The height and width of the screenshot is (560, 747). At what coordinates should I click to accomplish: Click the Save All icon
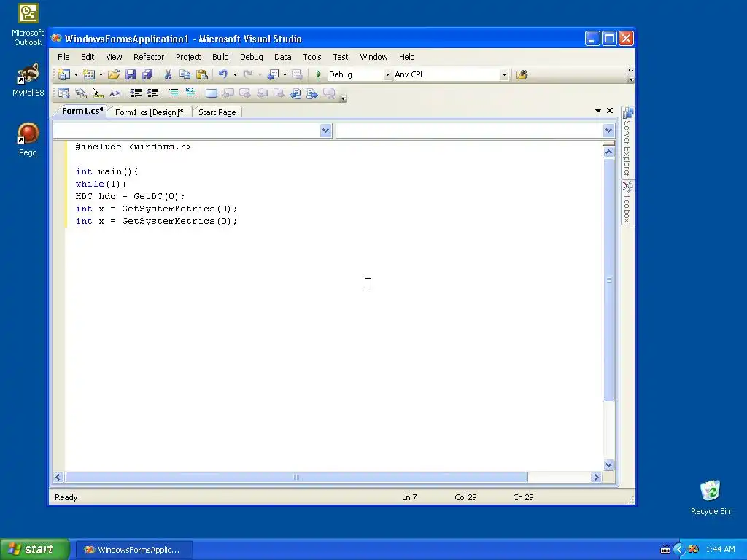[147, 75]
